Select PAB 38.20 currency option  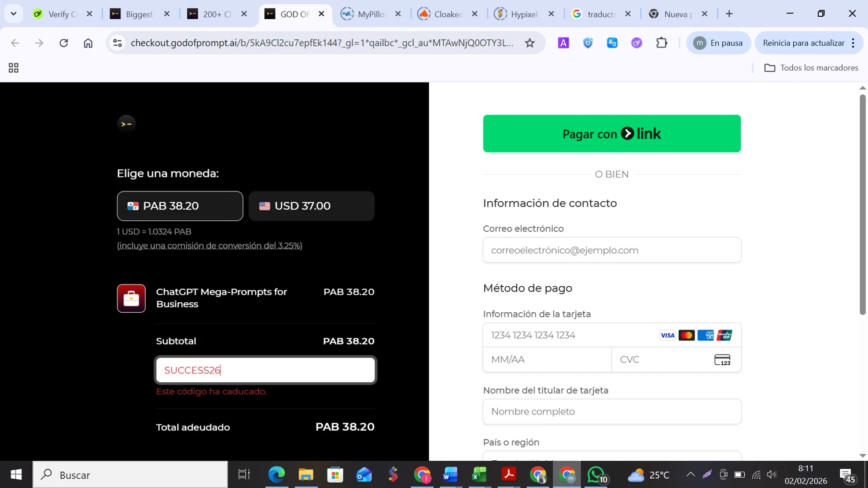click(180, 206)
